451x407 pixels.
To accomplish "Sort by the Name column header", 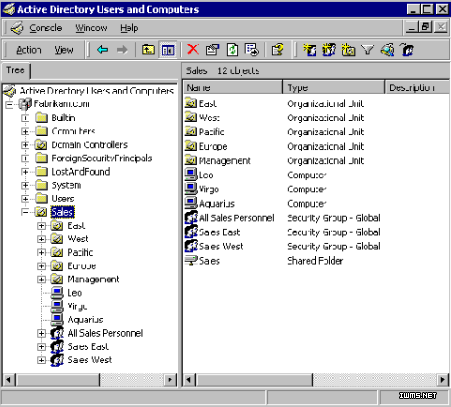I will [233, 88].
